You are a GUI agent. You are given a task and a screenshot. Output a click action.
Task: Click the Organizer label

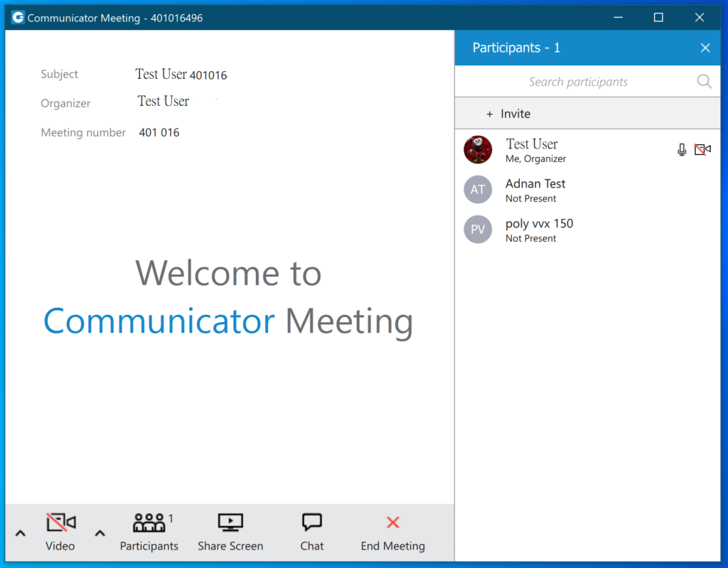click(x=65, y=103)
